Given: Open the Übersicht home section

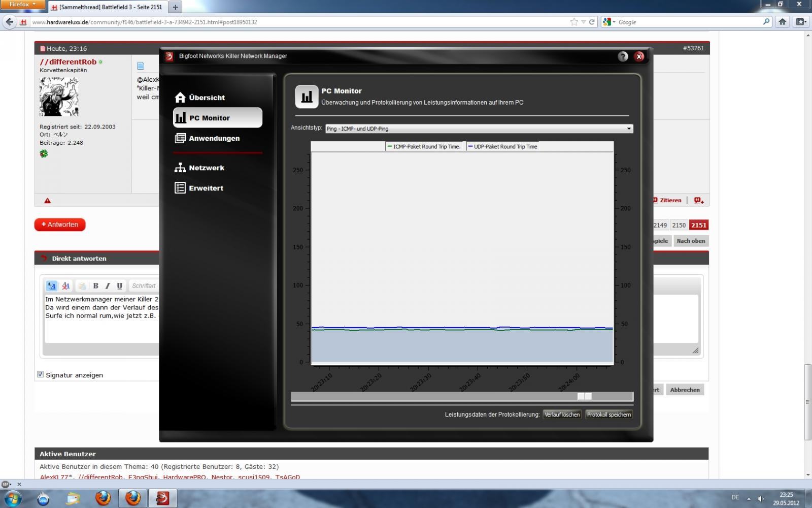Looking at the screenshot, I should click(x=200, y=98).
